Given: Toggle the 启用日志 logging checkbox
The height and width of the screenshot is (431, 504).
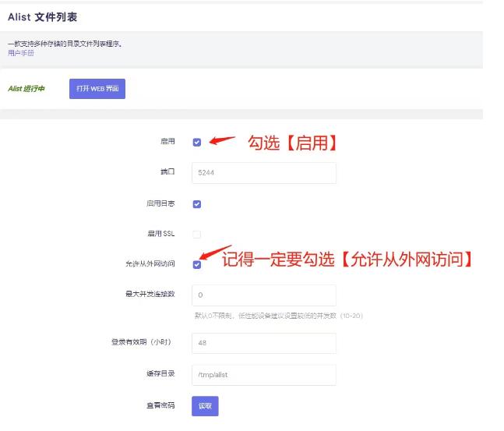Looking at the screenshot, I should (x=197, y=204).
